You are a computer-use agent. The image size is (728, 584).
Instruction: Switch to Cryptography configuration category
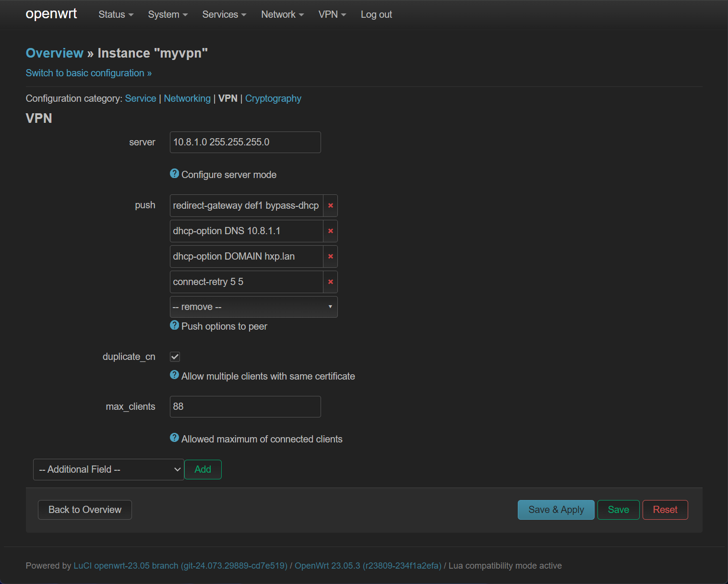pyautogui.click(x=273, y=98)
